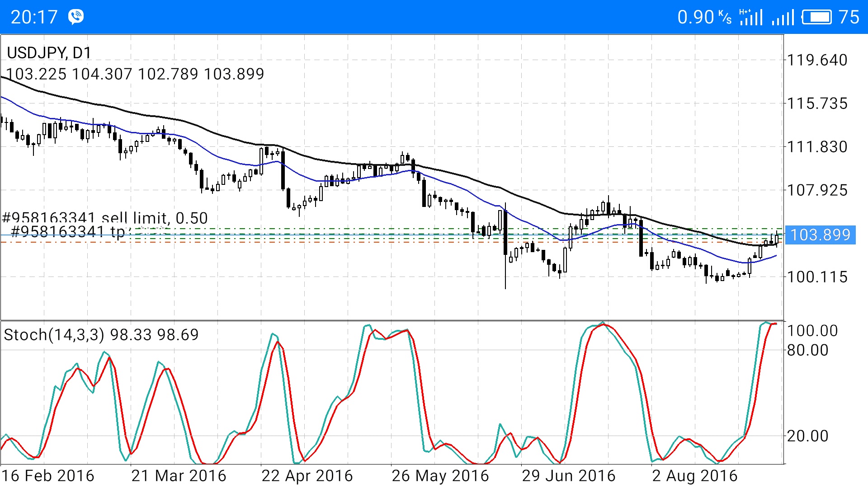Tap the 111.830 price axis label

tap(817, 147)
